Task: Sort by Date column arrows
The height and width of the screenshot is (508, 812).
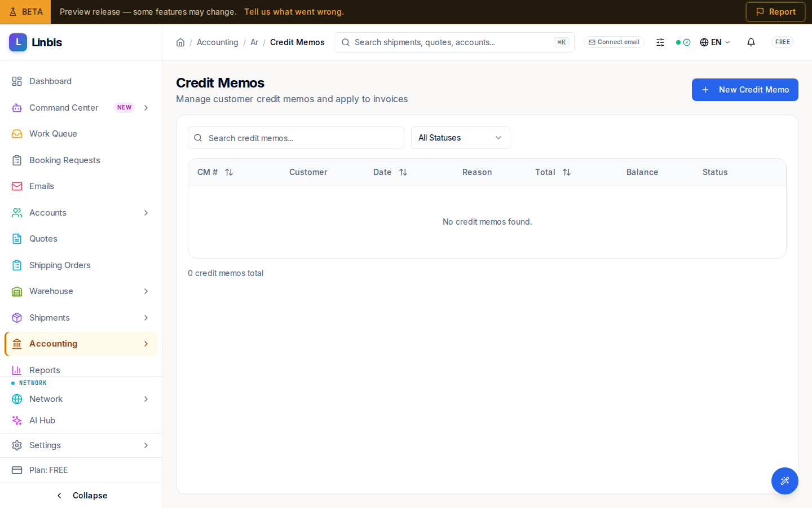Action: pos(403,172)
